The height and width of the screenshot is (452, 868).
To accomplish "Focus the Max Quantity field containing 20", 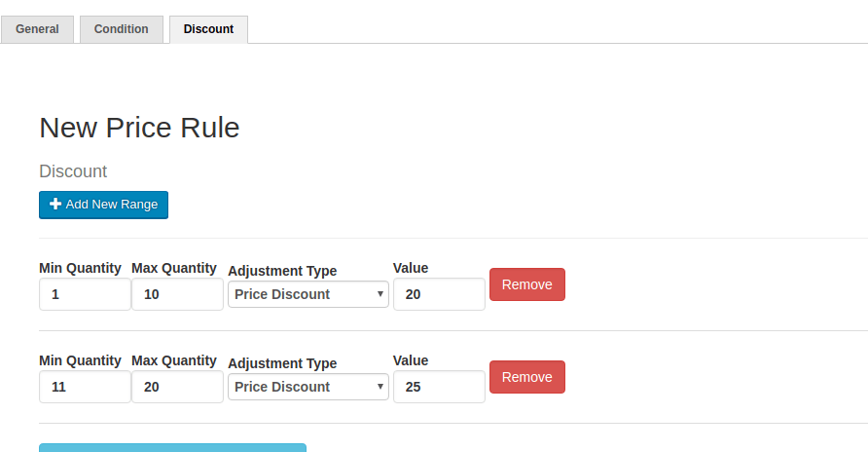I will [x=177, y=387].
